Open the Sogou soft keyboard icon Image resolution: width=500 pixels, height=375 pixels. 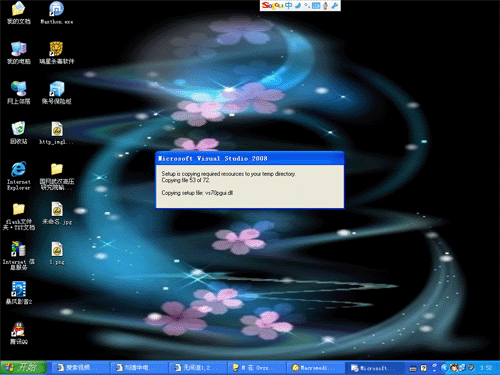pos(316,5)
